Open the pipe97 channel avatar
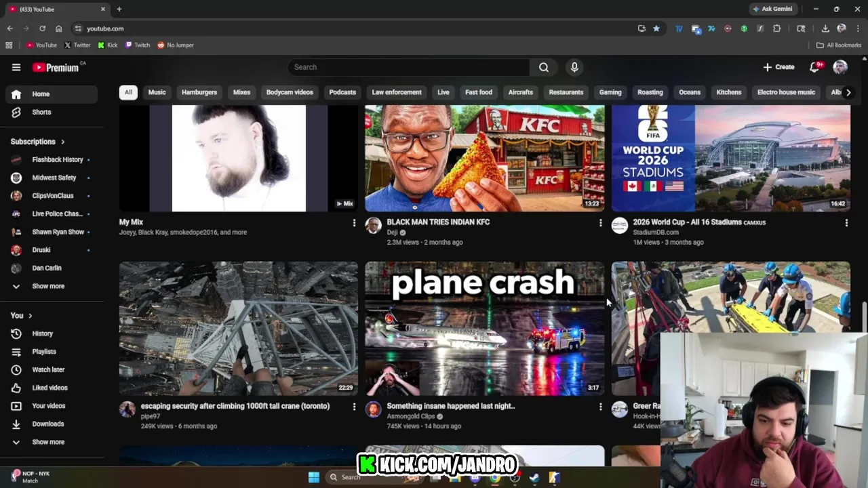The width and height of the screenshot is (868, 488). coord(127,409)
